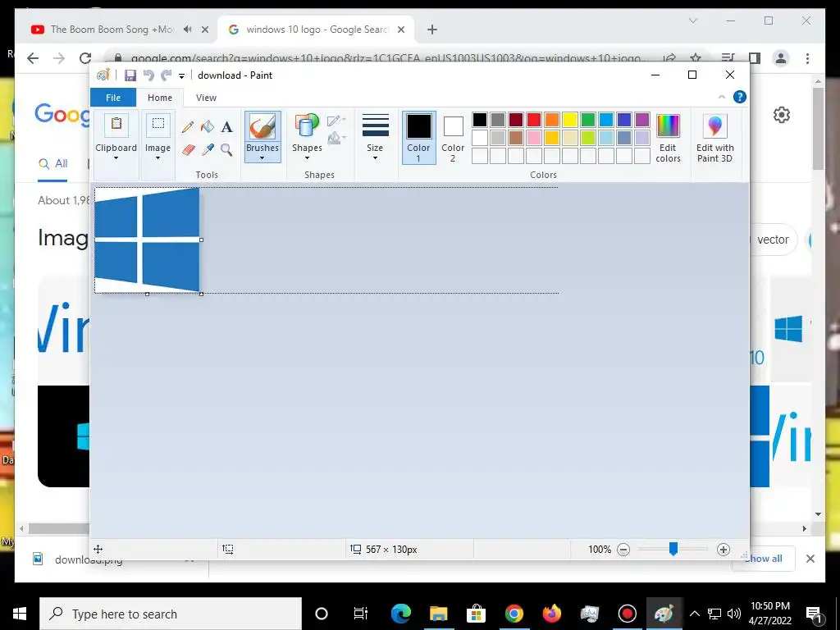Image resolution: width=840 pixels, height=630 pixels.
Task: Select Color 2 background button
Action: (453, 137)
